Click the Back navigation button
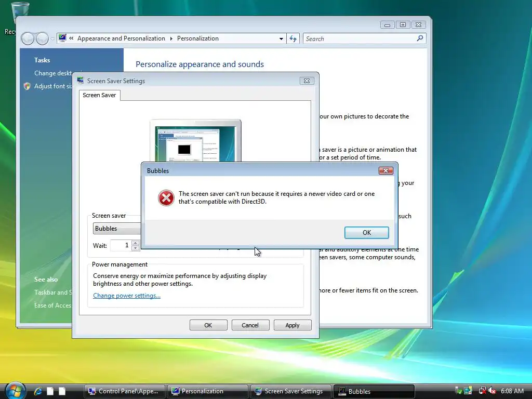 28,38
